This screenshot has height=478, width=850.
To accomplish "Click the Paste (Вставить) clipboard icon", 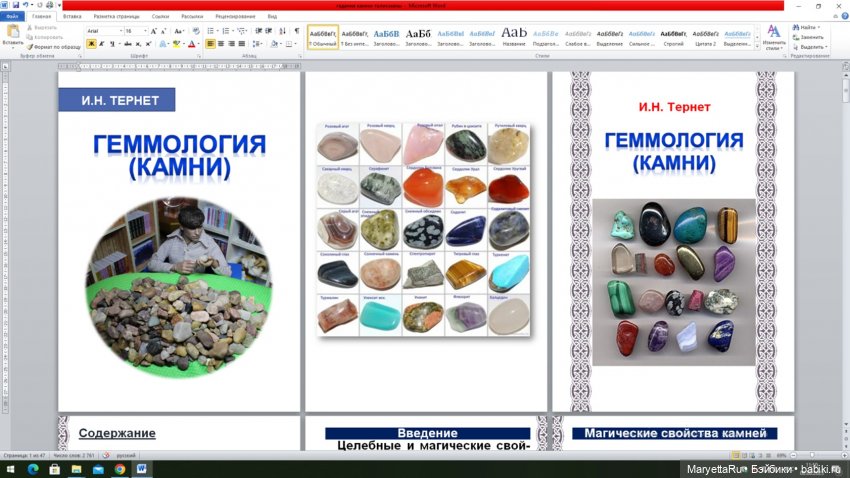I will coord(13,33).
